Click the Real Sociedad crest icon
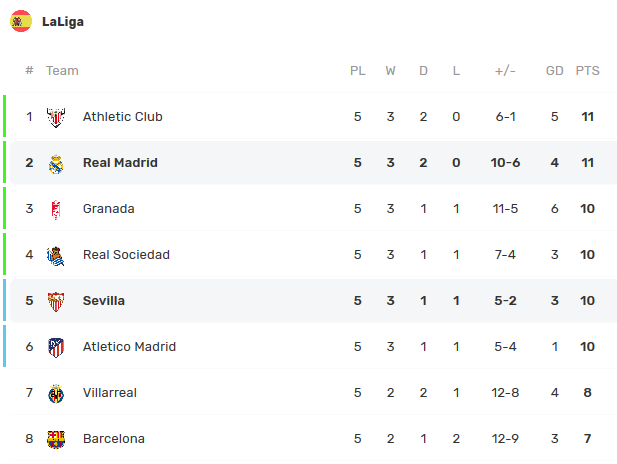 coord(56,255)
